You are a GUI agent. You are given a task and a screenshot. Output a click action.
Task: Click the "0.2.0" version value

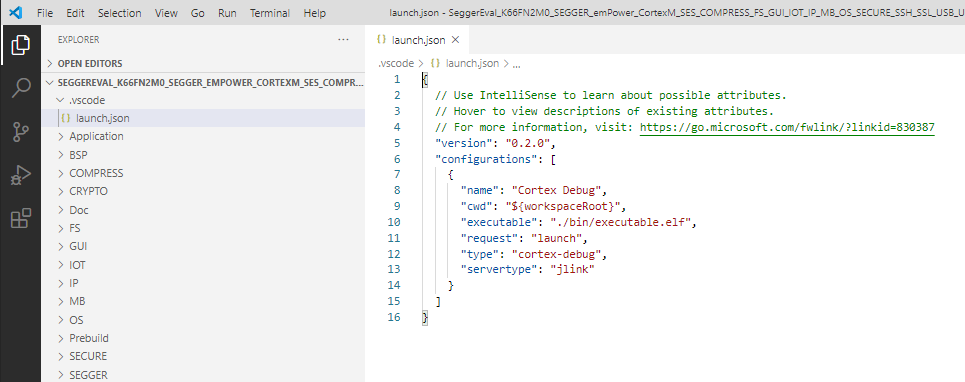[528, 143]
